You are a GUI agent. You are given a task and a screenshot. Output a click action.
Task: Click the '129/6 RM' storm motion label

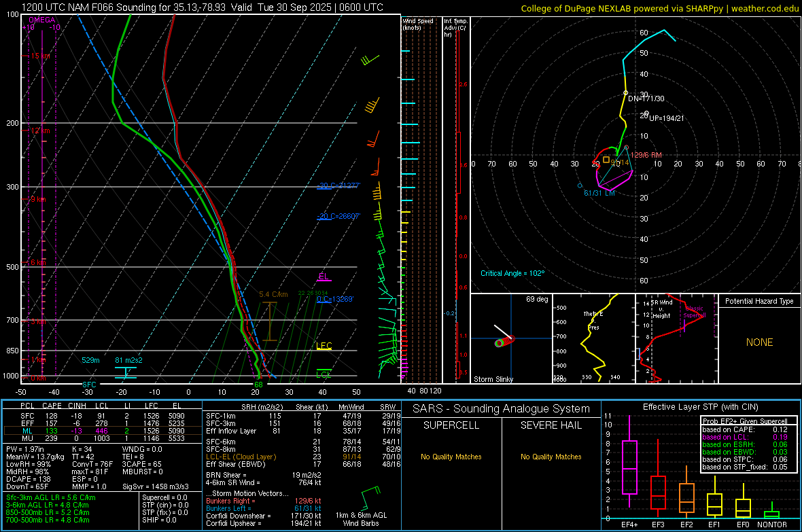point(646,155)
